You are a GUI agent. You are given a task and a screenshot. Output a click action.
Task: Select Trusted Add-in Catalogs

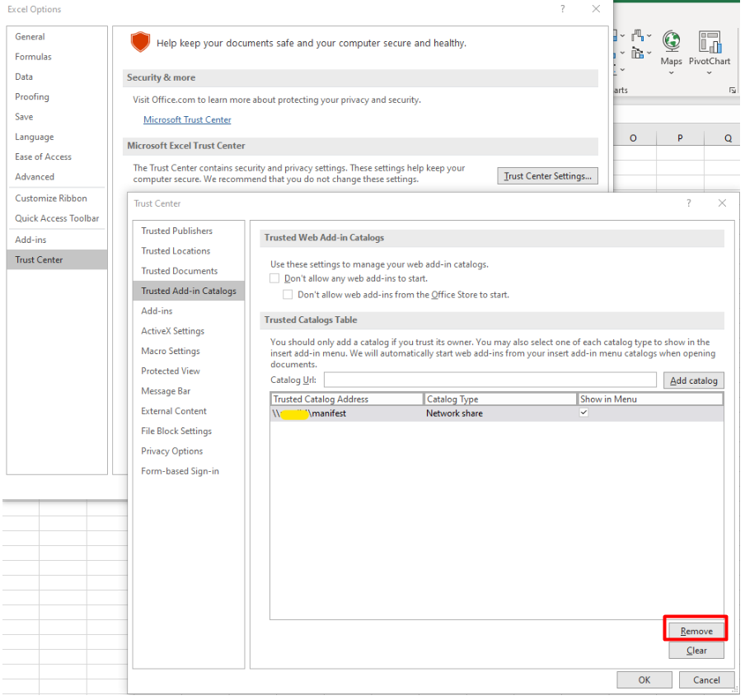pyautogui.click(x=189, y=291)
